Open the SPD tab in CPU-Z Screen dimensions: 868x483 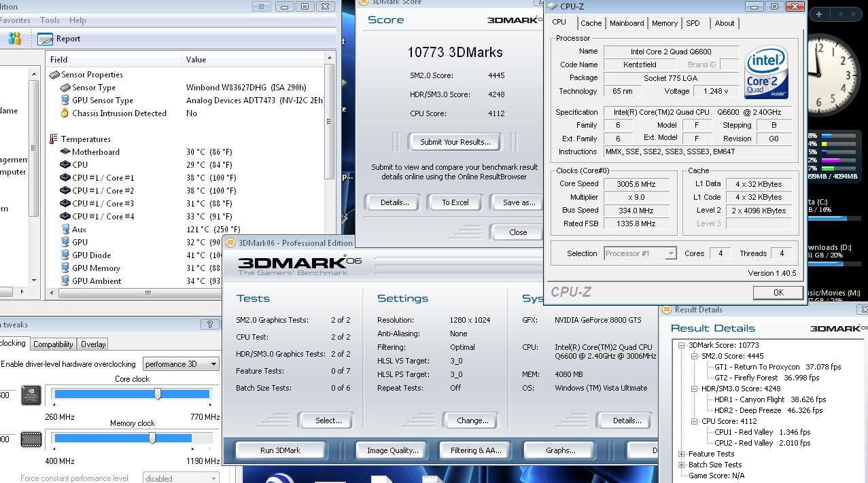point(693,23)
